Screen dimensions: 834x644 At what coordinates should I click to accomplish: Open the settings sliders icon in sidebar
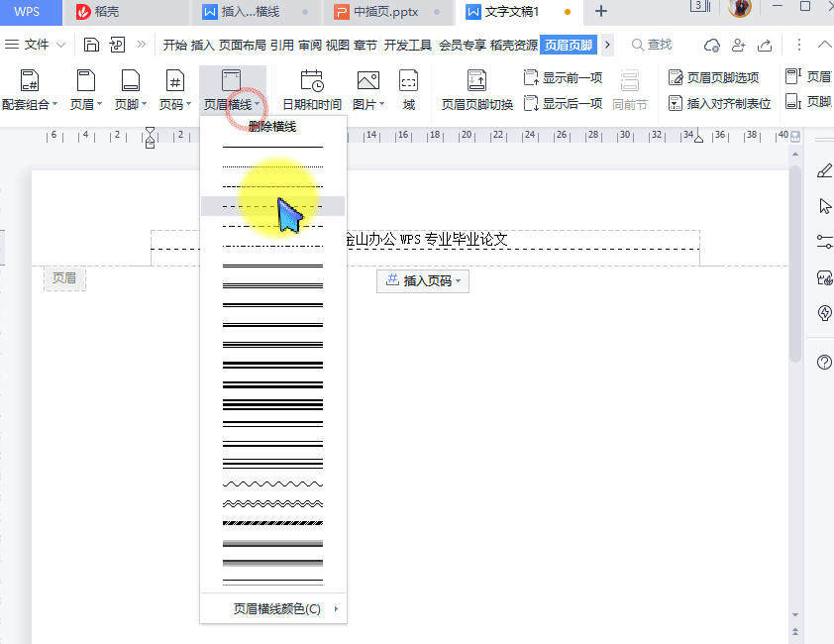(824, 242)
